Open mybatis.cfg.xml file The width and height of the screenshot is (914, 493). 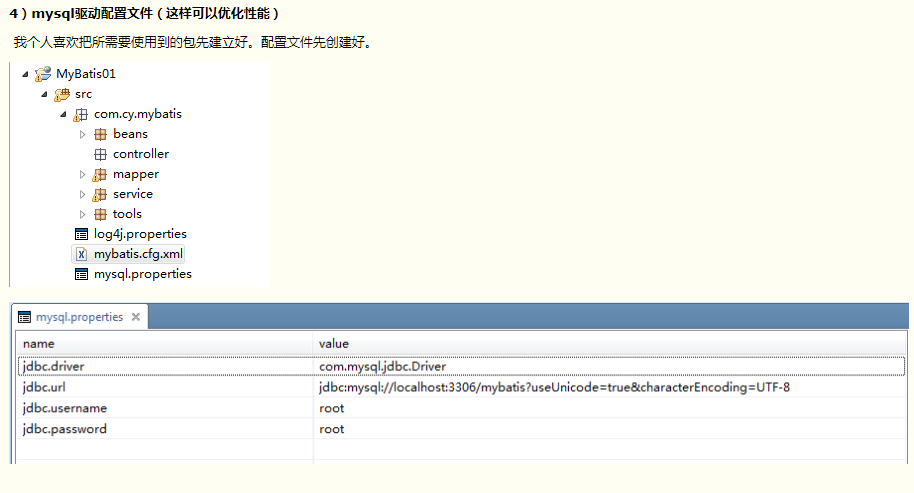tap(138, 254)
